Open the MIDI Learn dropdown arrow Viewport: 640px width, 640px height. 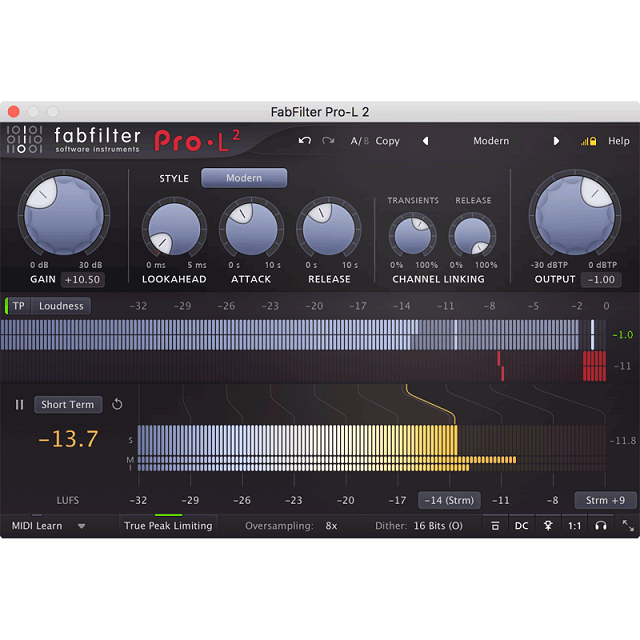[82, 526]
